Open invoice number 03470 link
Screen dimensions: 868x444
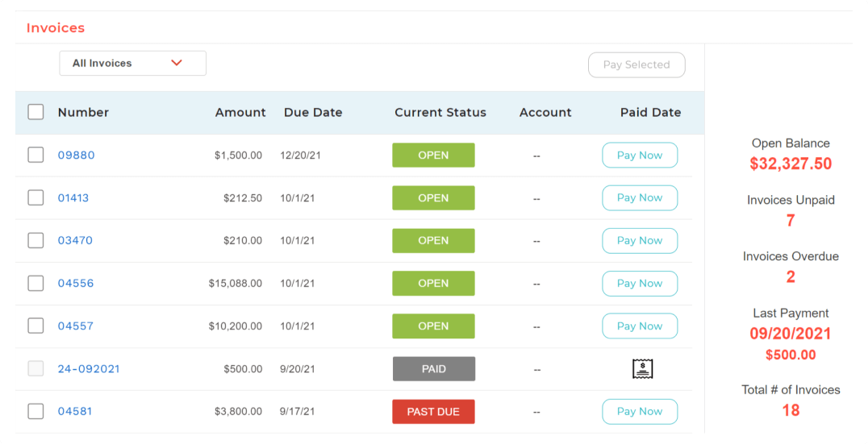coord(75,241)
